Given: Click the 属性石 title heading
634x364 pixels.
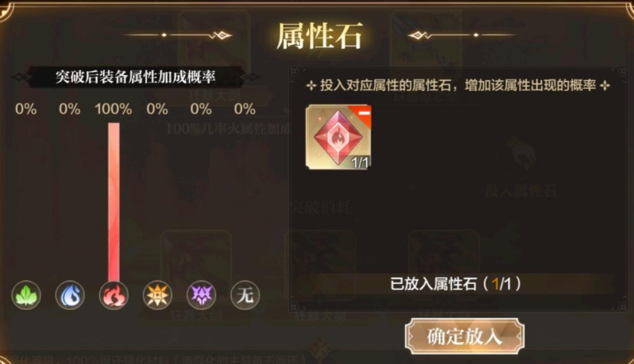Looking at the screenshot, I should 320,36.
